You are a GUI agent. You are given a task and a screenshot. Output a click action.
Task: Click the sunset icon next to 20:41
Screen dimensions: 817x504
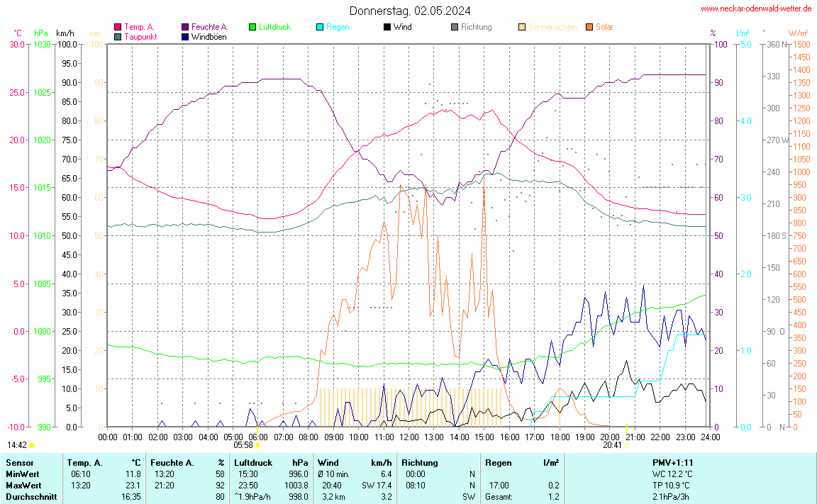tap(627, 445)
